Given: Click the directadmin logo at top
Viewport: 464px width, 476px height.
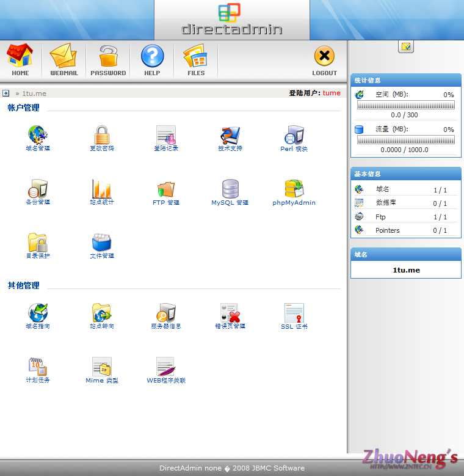Looking at the screenshot, I should [232, 20].
